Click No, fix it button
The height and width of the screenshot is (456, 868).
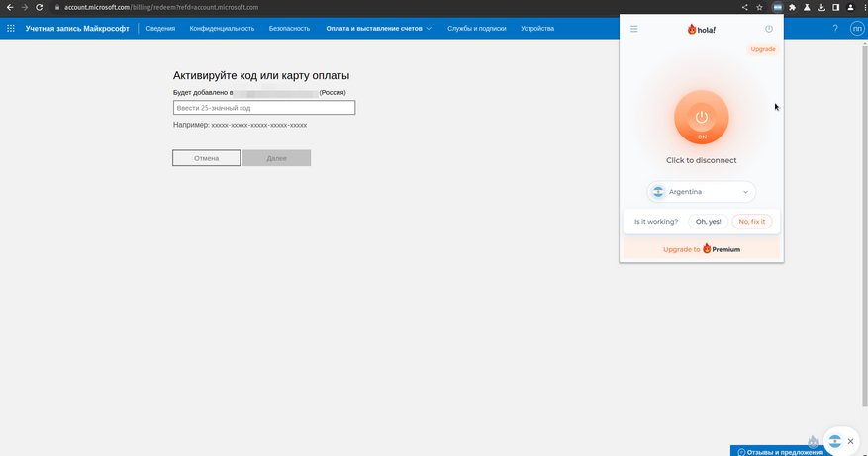tap(752, 222)
